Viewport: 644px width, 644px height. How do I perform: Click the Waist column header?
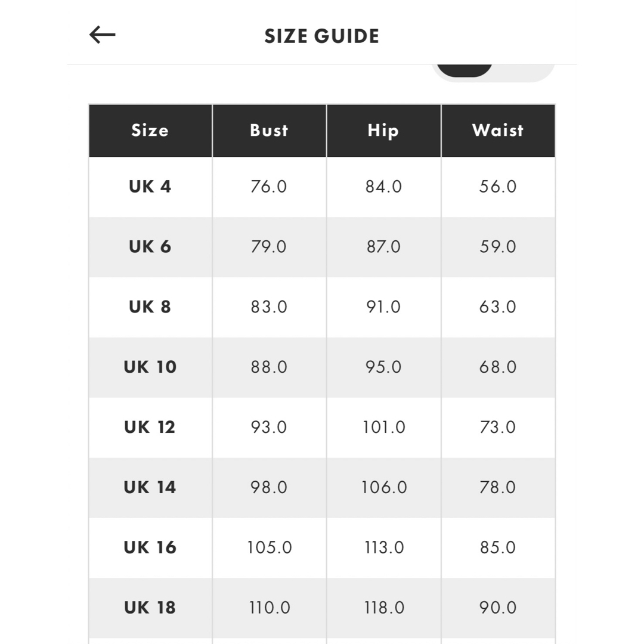pyautogui.click(x=498, y=131)
